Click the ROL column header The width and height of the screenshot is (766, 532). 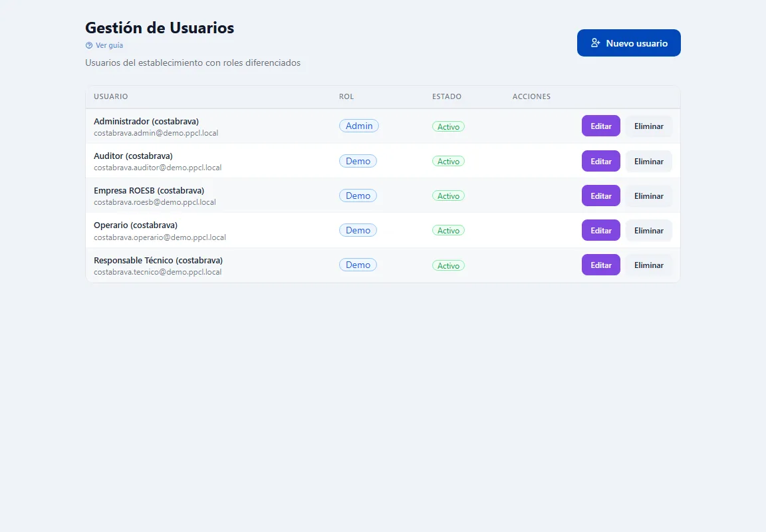(x=346, y=96)
